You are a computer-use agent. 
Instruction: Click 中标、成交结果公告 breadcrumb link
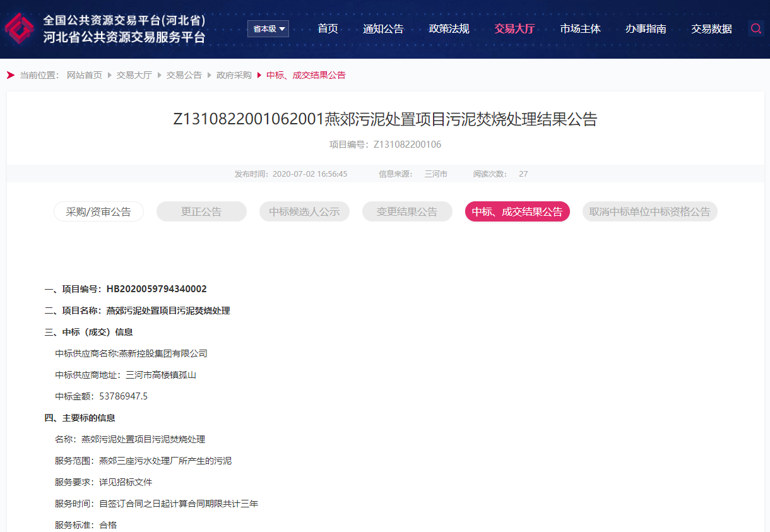[306, 75]
